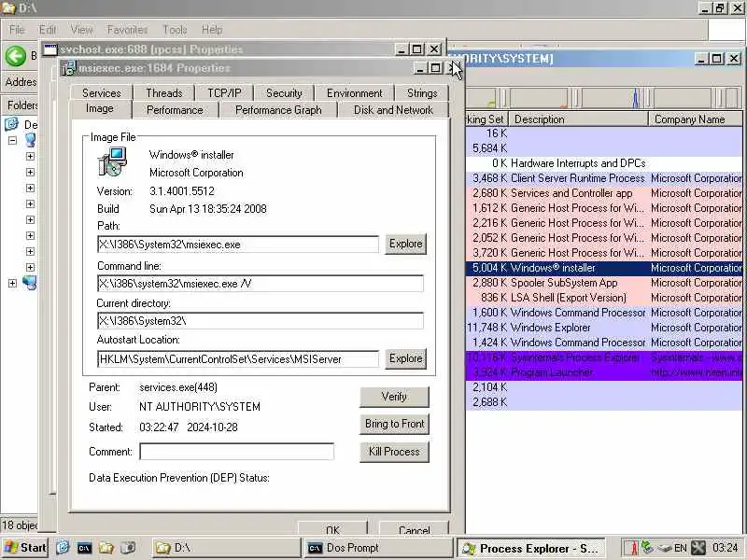Switch to Dos Prompt taskbar button
747x560 pixels.
pyautogui.click(x=378, y=548)
